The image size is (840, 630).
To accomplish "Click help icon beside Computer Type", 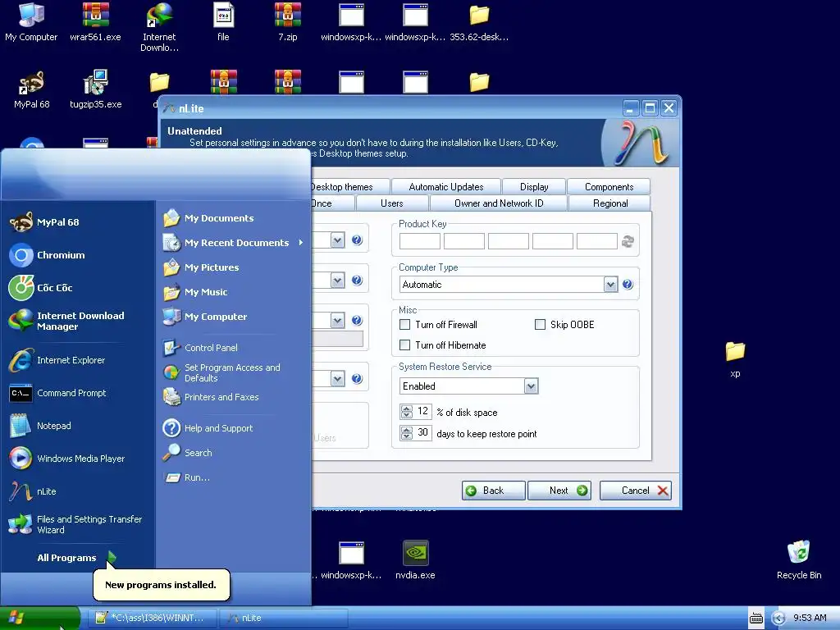I will pyautogui.click(x=628, y=285).
